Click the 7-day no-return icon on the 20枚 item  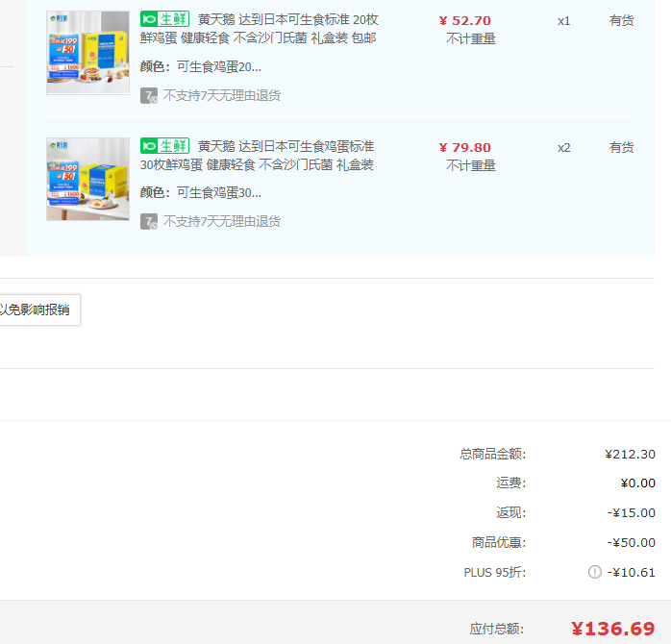[x=148, y=95]
